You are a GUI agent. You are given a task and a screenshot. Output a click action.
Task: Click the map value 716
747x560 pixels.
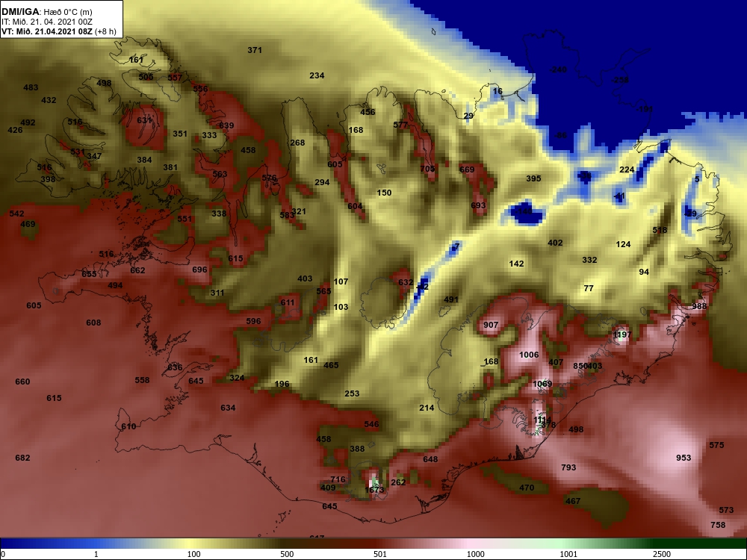pos(338,479)
